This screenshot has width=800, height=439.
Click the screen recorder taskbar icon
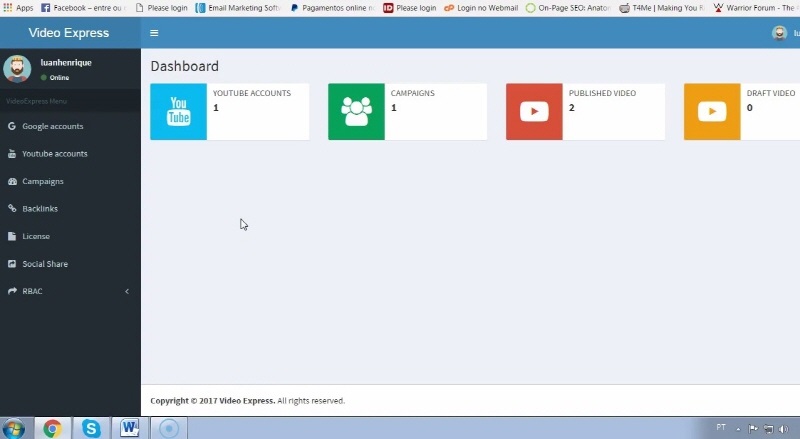(x=169, y=428)
